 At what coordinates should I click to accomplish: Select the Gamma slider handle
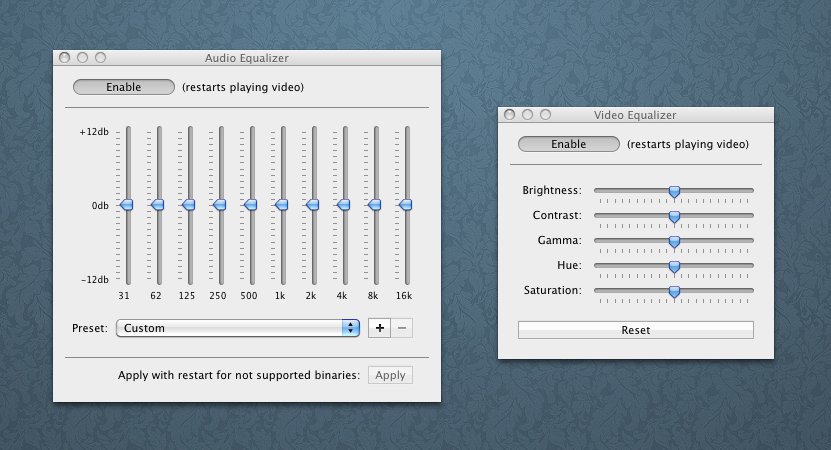[674, 241]
